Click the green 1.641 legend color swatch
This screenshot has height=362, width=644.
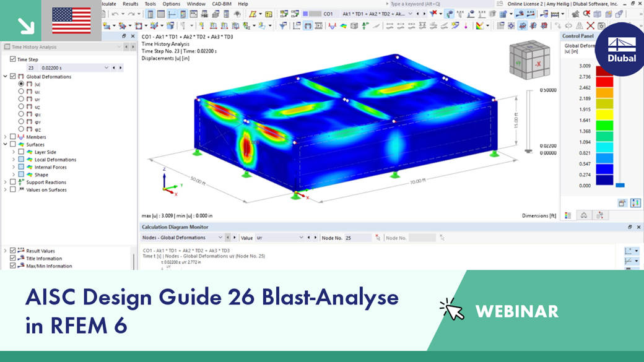[x=604, y=126]
